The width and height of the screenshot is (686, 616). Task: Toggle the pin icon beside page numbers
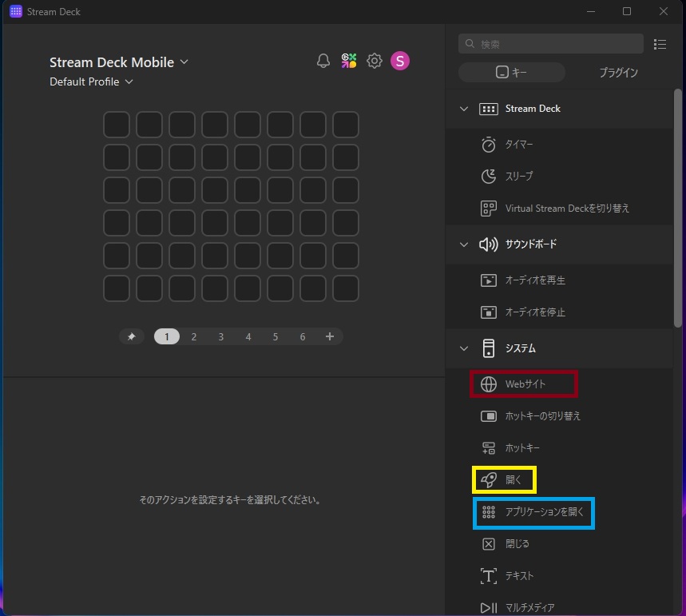click(131, 337)
